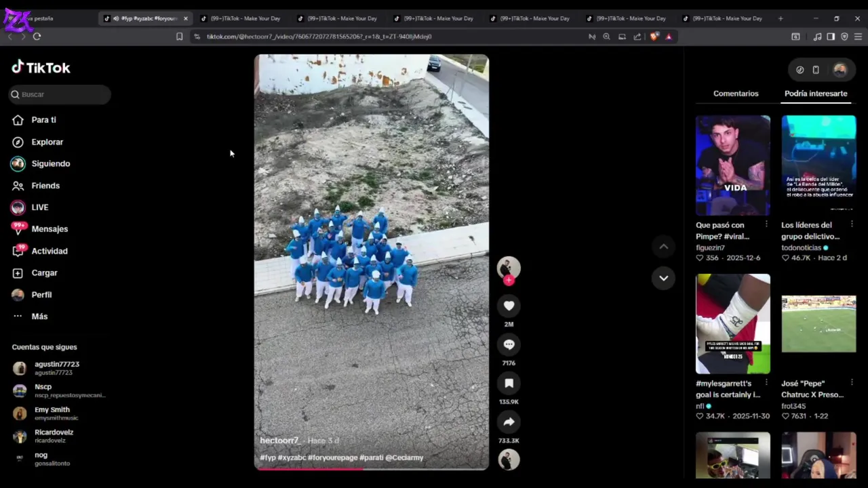Open the LIVE section
The width and height of the screenshot is (868, 488).
point(30,207)
